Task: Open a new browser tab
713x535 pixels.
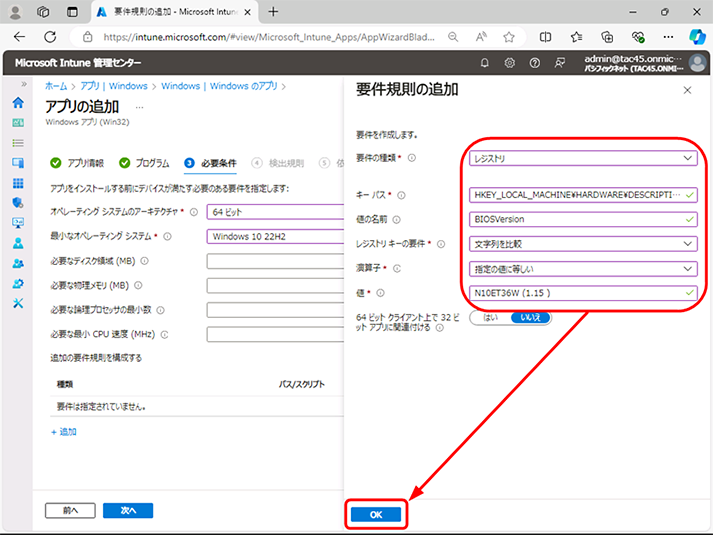Action: [273, 12]
